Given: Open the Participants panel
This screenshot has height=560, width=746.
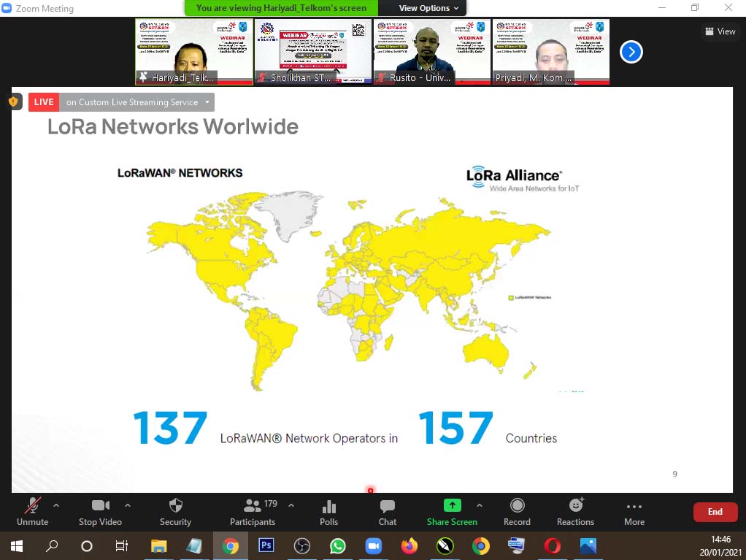Looking at the screenshot, I should pyautogui.click(x=253, y=512).
